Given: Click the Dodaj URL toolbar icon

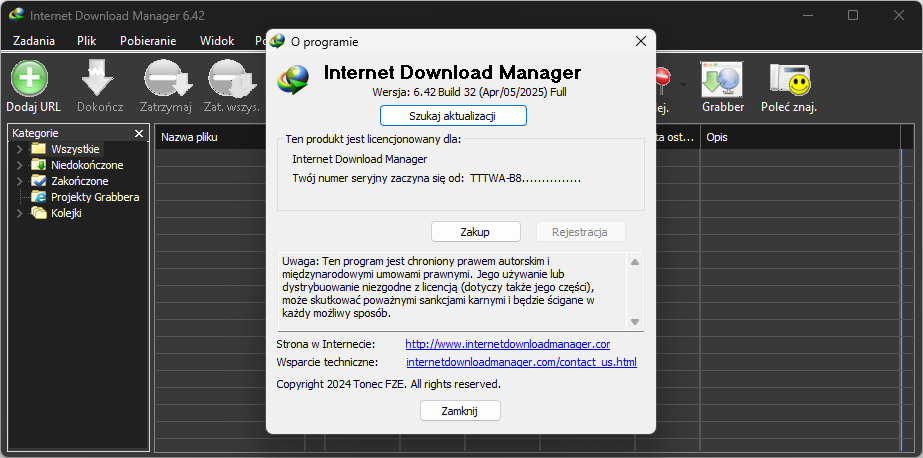Looking at the screenshot, I should (x=29, y=79).
